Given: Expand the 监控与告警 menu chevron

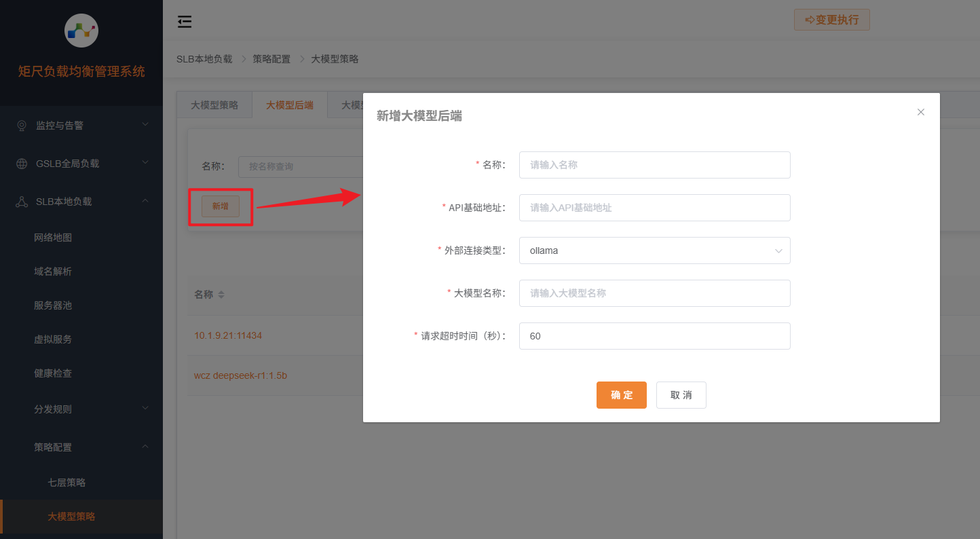Looking at the screenshot, I should tap(145, 125).
